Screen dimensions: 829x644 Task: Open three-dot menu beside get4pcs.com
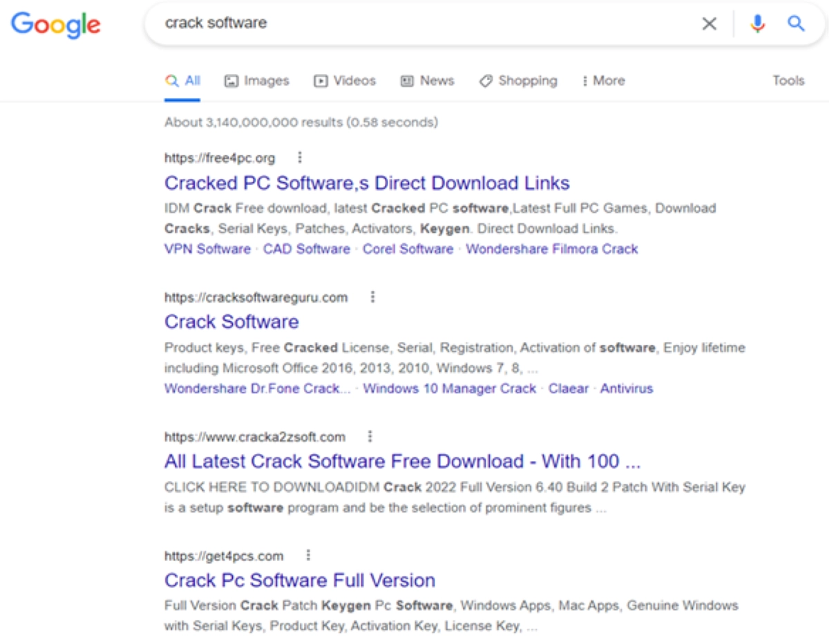point(308,556)
